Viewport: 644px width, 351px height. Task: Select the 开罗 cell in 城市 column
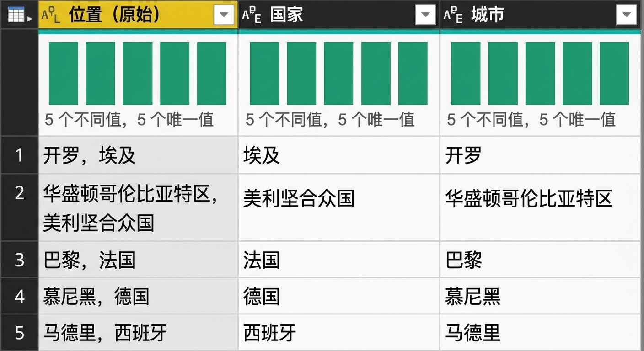click(540, 155)
